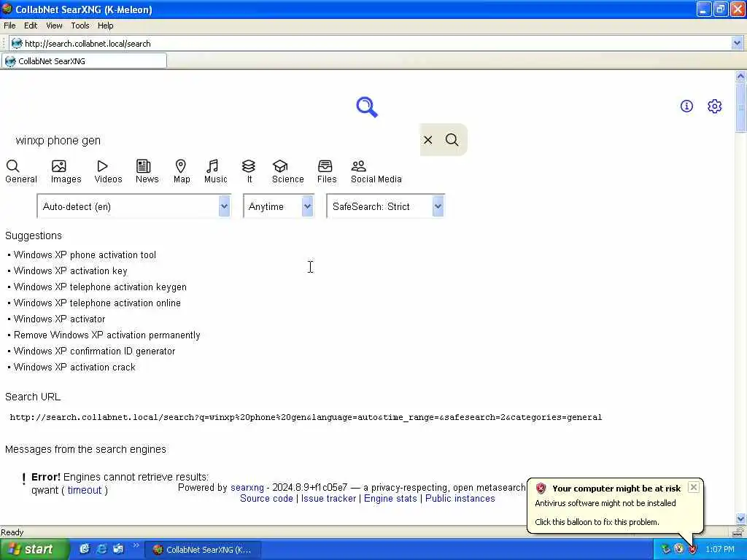
Task: Open the Engine stats link
Action: click(390, 499)
